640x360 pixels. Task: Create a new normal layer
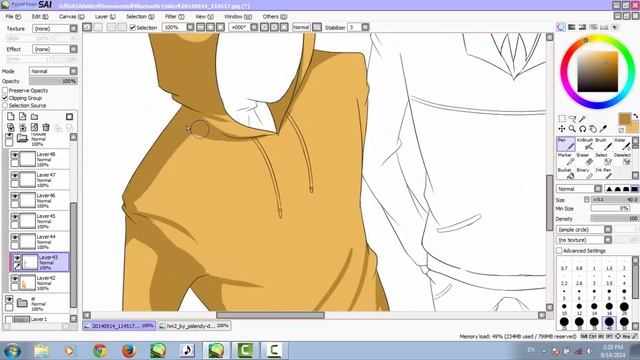[x=11, y=117]
